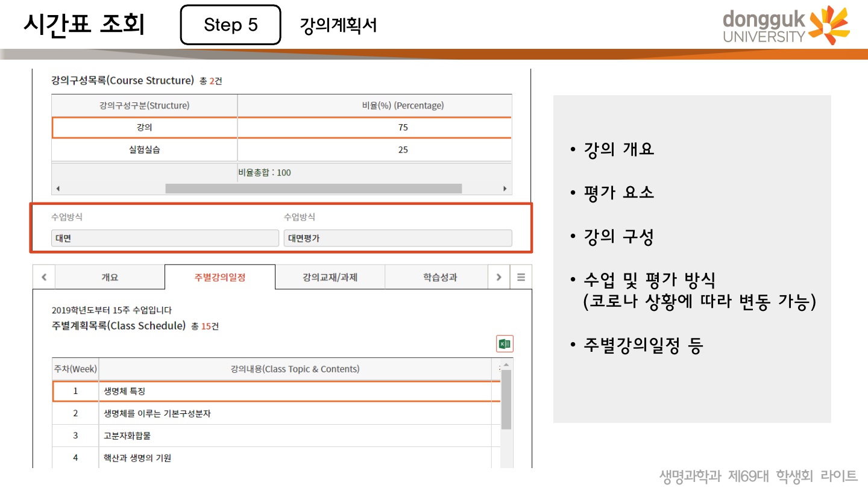868x488 pixels.
Task: Select the 주별강의일정 tab
Action: pos(220,277)
